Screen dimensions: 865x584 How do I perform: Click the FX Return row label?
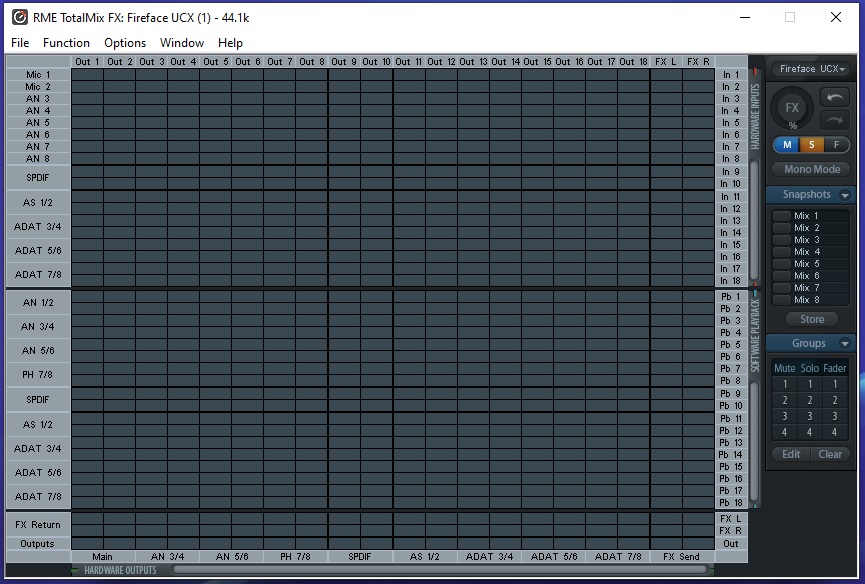point(38,524)
